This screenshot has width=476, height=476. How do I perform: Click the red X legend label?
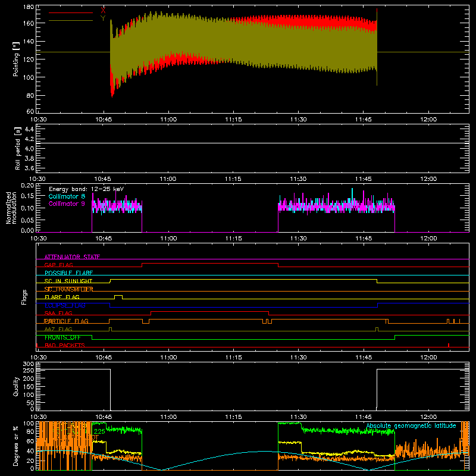pyautogui.click(x=103, y=11)
